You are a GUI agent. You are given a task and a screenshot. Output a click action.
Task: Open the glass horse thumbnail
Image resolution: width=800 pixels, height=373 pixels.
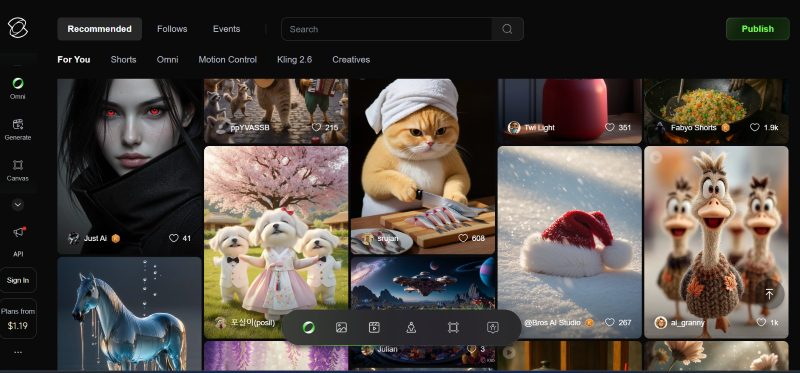coord(130,314)
